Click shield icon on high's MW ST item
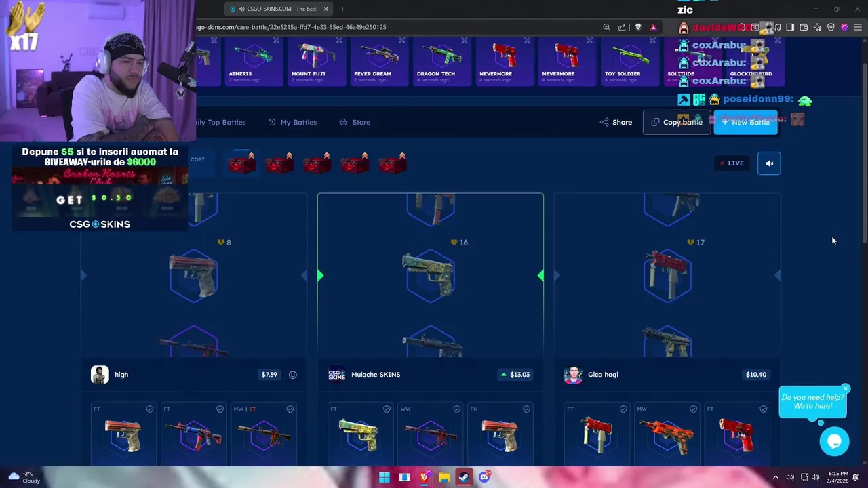 pyautogui.click(x=290, y=409)
